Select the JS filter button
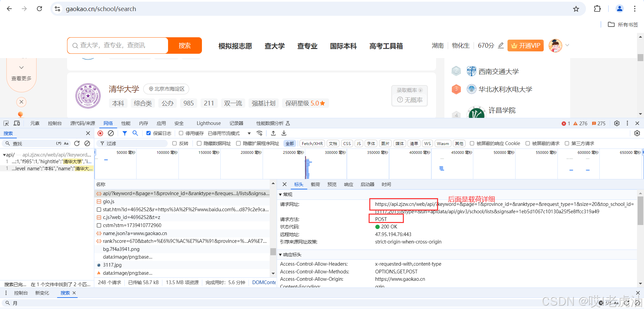644x312 pixels. 359,143
